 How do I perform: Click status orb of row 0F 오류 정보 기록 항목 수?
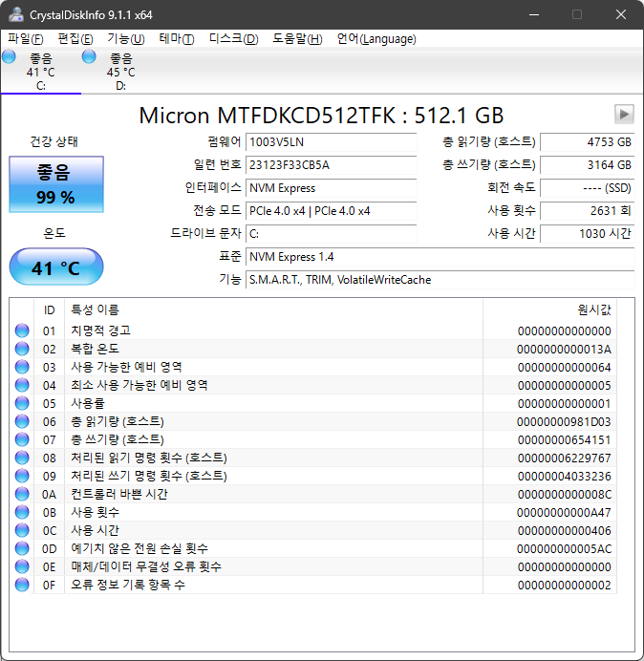tap(22, 585)
